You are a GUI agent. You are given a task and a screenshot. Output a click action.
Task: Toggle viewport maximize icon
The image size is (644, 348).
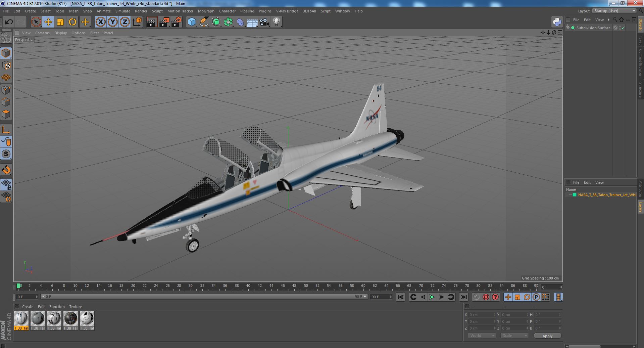tap(559, 33)
